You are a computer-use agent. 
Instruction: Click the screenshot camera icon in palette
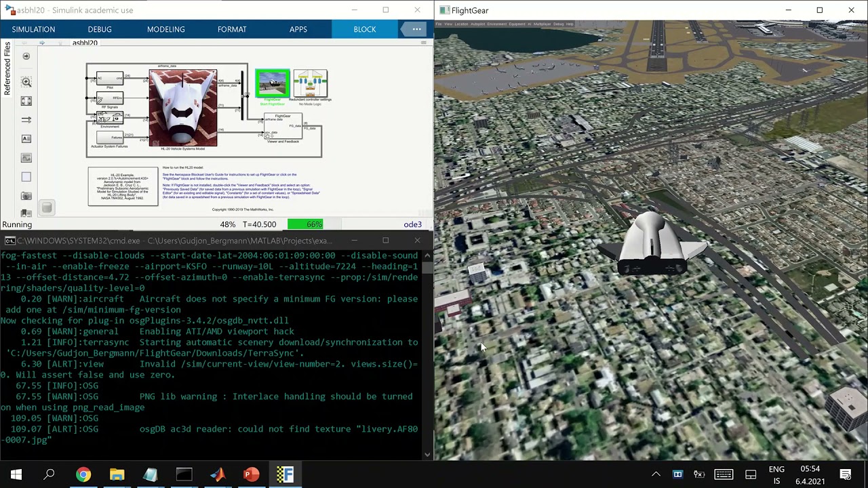[26, 196]
